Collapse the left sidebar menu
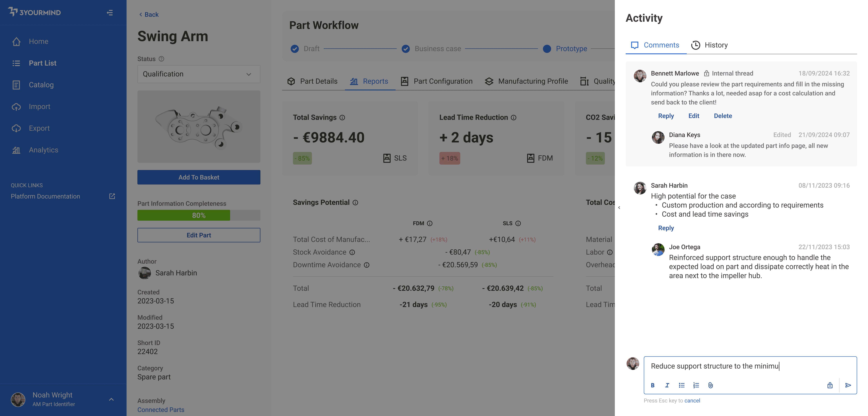This screenshot has height=416, width=868. click(110, 13)
